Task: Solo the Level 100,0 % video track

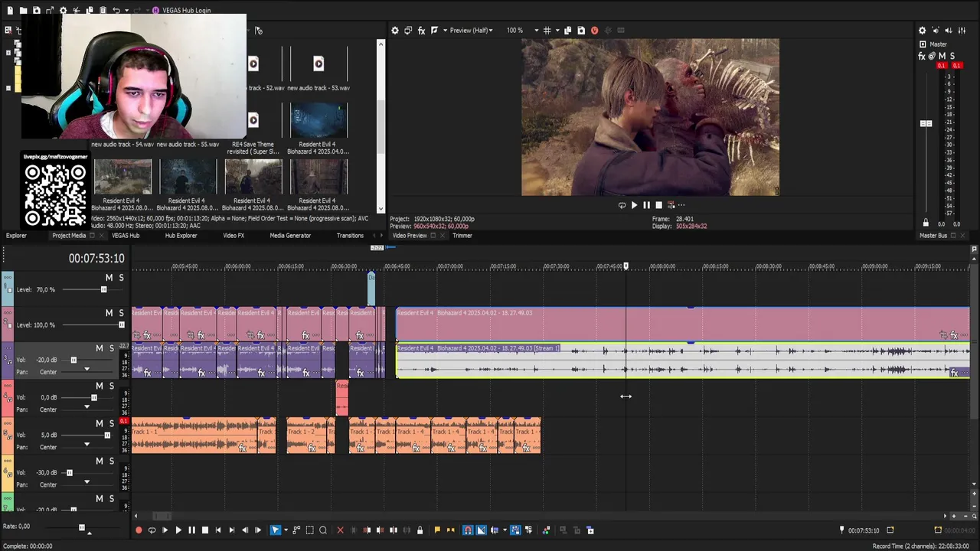Action: (121, 313)
